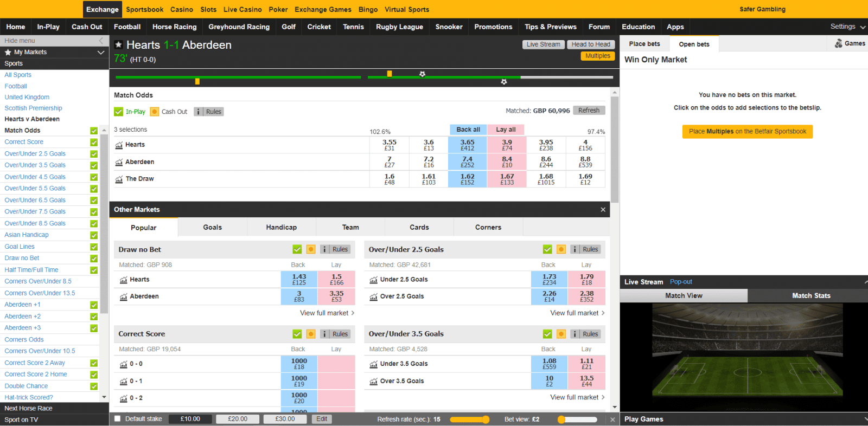
Task: Enable the Default stake checkbox
Action: tap(117, 419)
